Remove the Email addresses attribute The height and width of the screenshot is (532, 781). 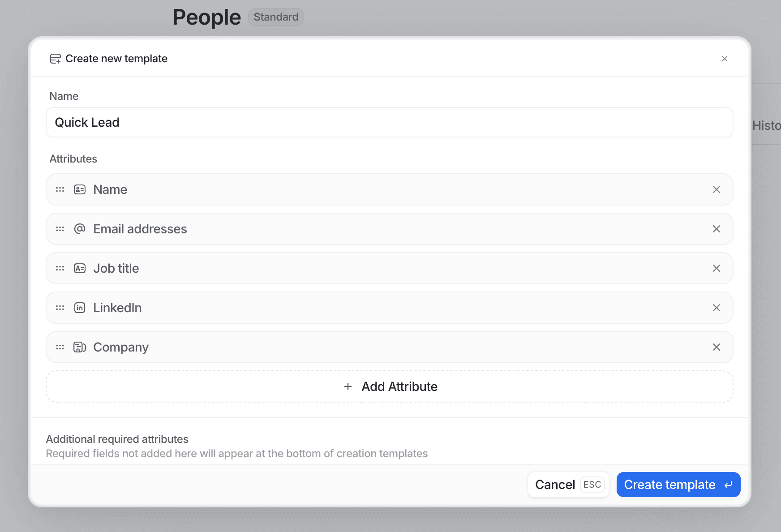717,229
